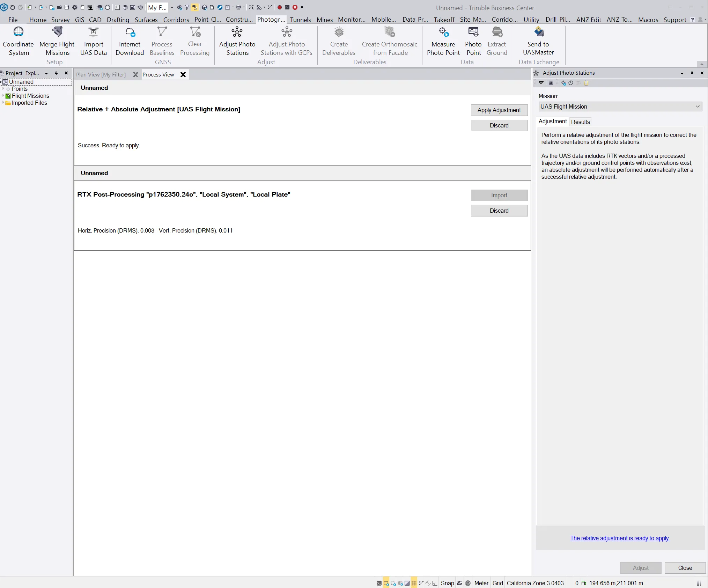Click the print icon in toolbar

[x=238, y=7]
